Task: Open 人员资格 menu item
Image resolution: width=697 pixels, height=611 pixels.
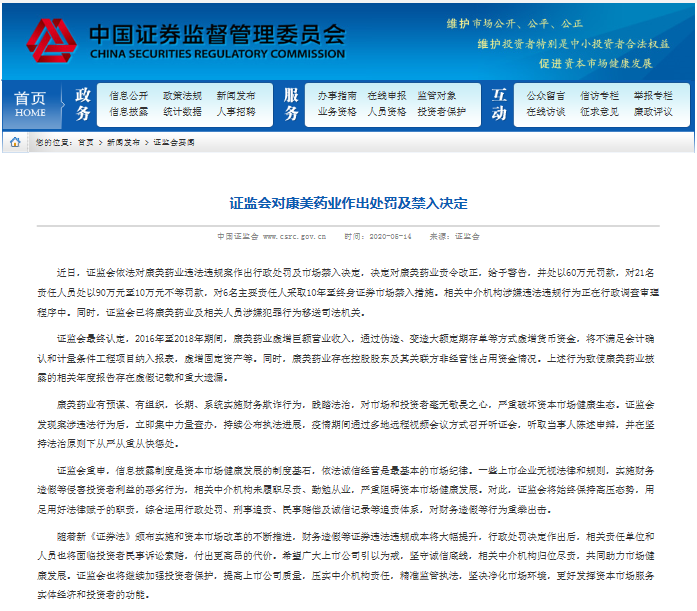Action: 387,112
